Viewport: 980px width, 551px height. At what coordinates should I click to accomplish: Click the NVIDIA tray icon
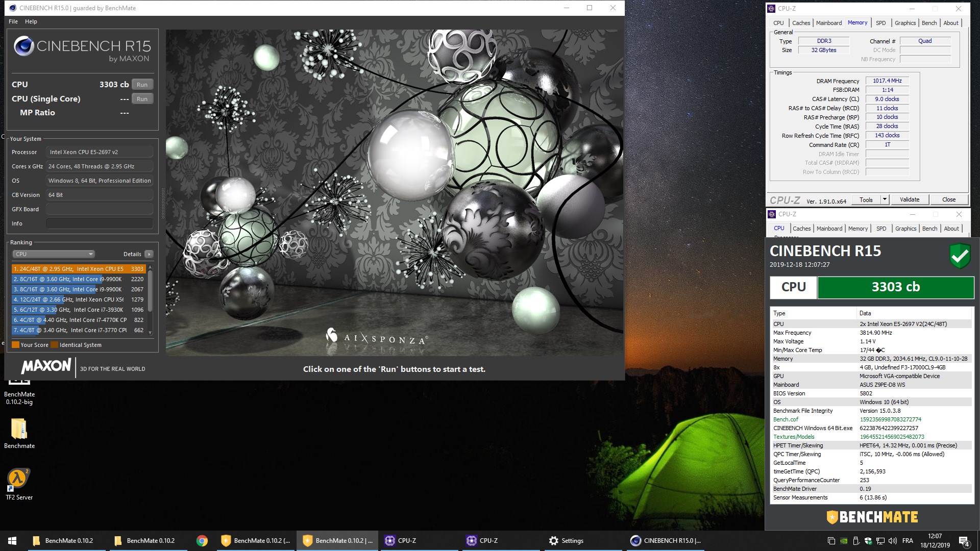(x=844, y=541)
